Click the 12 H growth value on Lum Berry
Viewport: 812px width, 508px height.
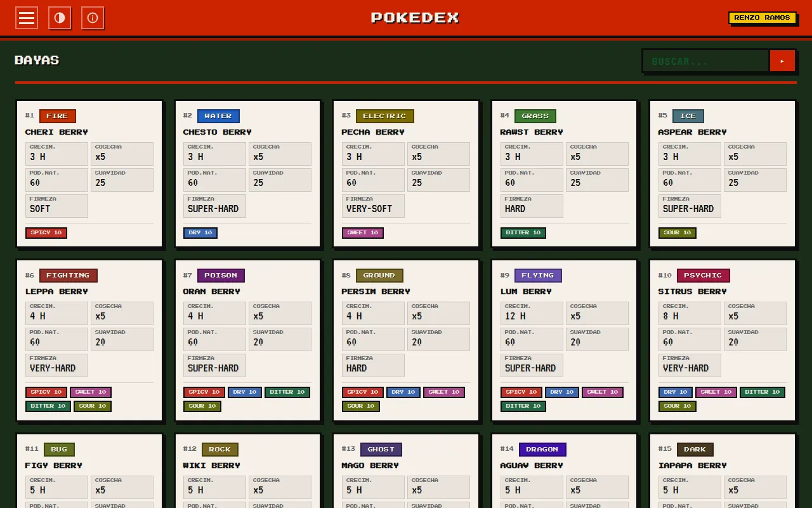click(x=515, y=316)
